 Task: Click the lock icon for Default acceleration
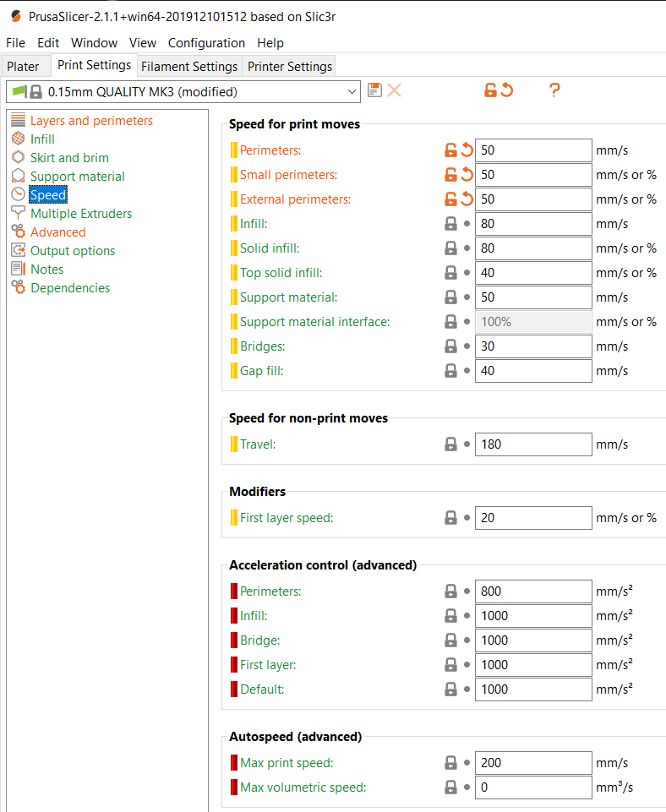click(450, 689)
